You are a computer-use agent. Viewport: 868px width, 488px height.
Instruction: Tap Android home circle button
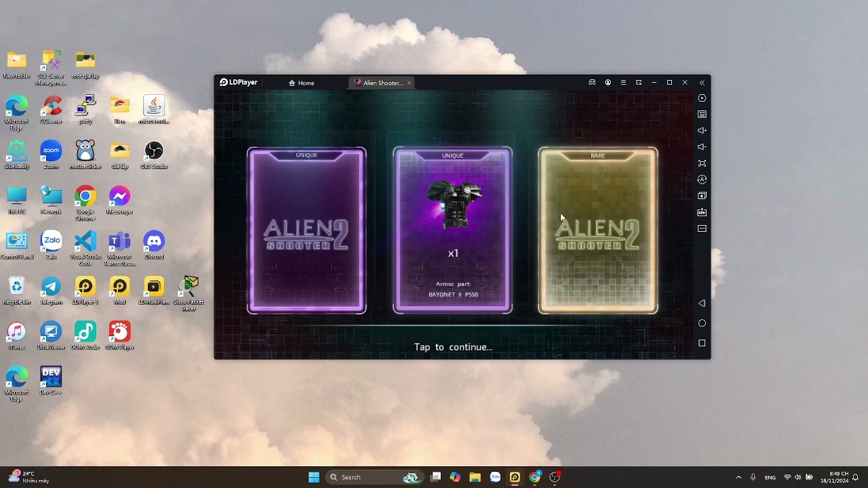pos(702,323)
